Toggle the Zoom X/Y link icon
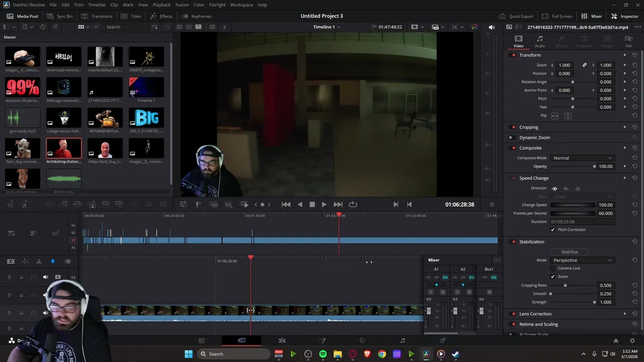The image size is (644, 362). point(585,65)
